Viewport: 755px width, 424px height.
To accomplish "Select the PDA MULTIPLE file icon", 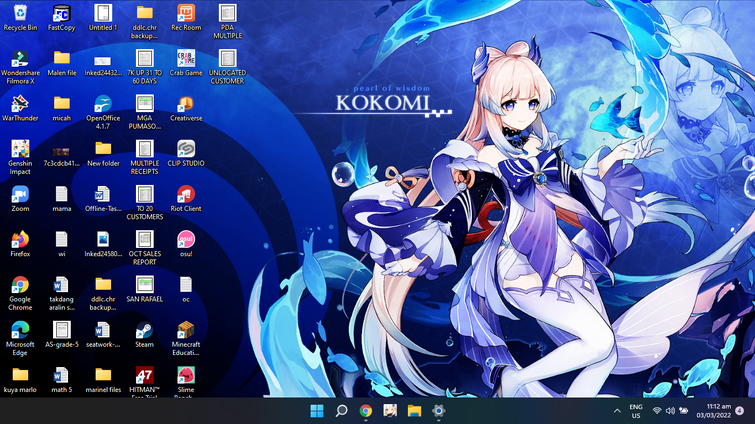I will point(227,22).
